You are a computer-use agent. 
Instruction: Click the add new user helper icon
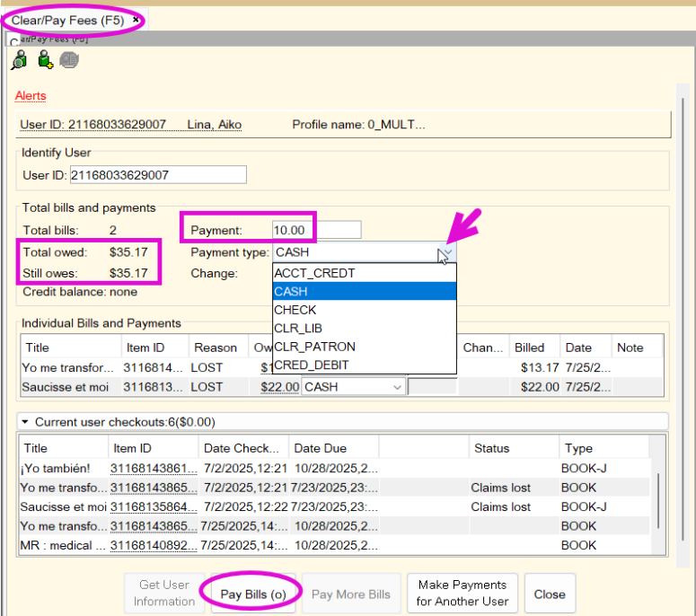point(45,60)
